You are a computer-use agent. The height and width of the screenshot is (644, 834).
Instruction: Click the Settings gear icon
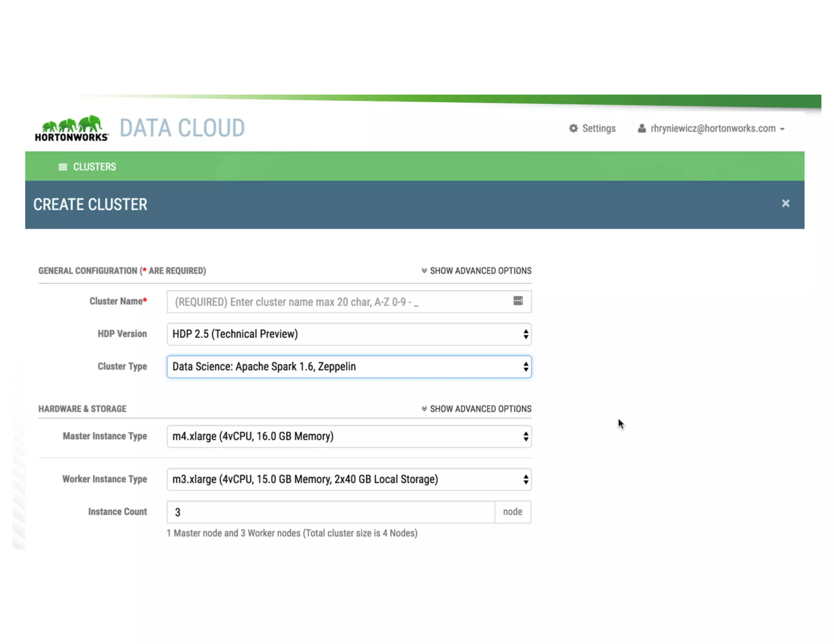pos(573,128)
